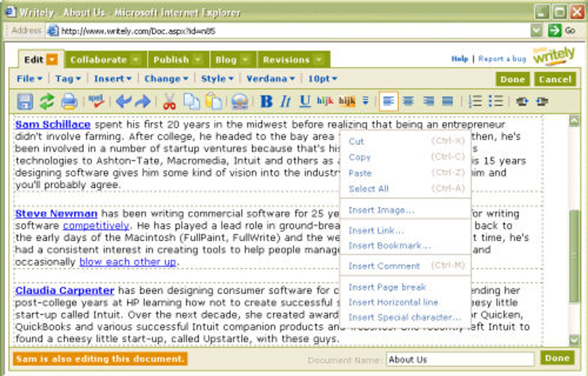This screenshot has width=588, height=376.
Task: Toggle numbered list
Action: coord(475,101)
